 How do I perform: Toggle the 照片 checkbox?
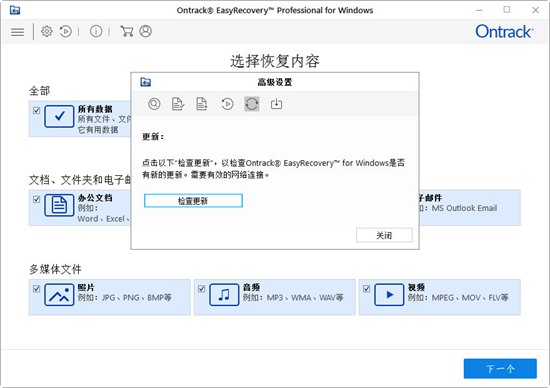36,289
